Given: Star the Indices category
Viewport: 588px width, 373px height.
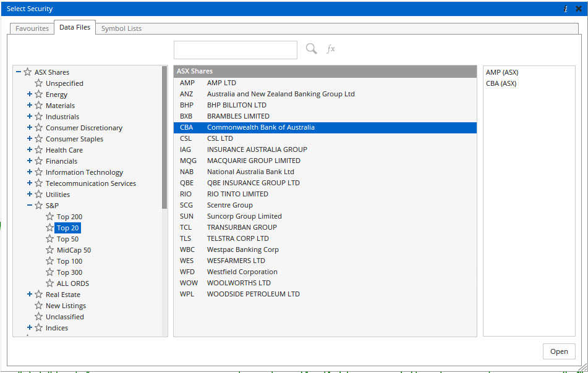Looking at the screenshot, I should tap(38, 328).
